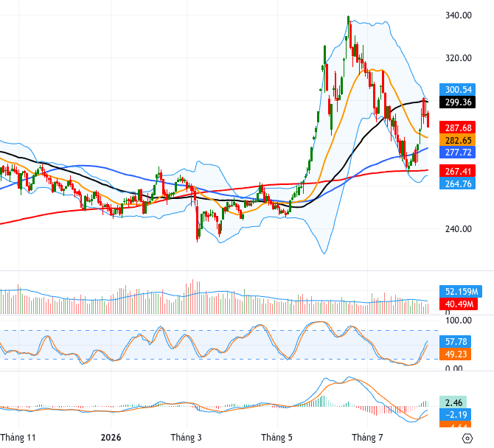Image resolution: width=494 pixels, height=448 pixels.
Task: Select the red 267.41 price label
Action: point(457,171)
